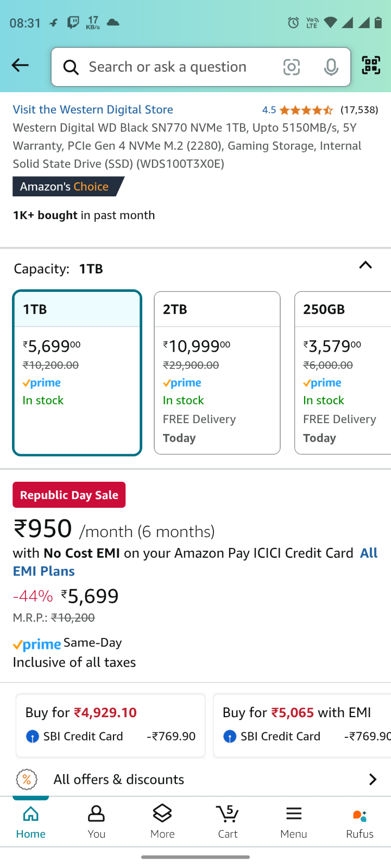Select the 2TB capacity option
This screenshot has height=868, width=391.
click(217, 373)
